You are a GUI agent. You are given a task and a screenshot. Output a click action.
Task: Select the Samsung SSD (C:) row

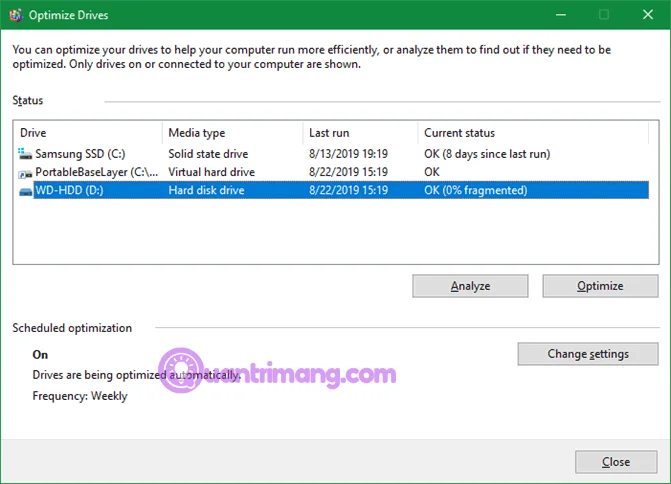pos(332,154)
